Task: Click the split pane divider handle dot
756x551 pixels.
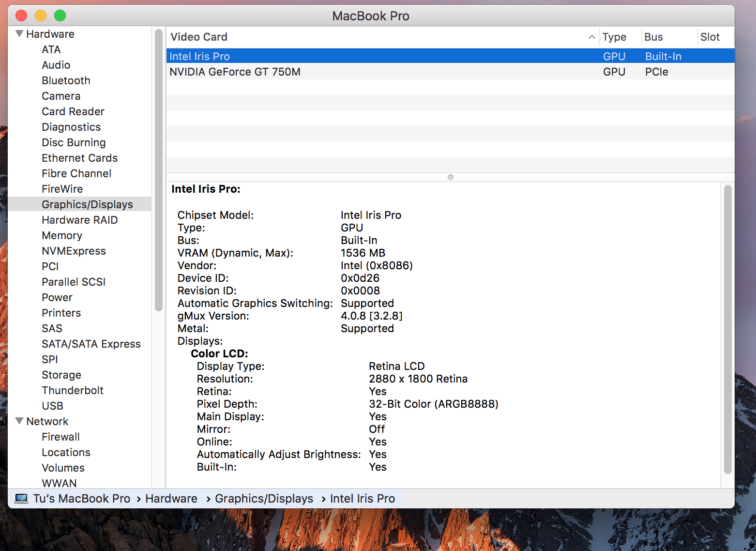Action: pos(451,177)
